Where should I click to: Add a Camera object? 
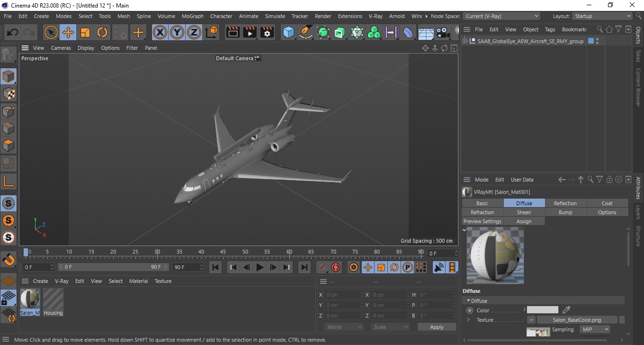[442, 32]
